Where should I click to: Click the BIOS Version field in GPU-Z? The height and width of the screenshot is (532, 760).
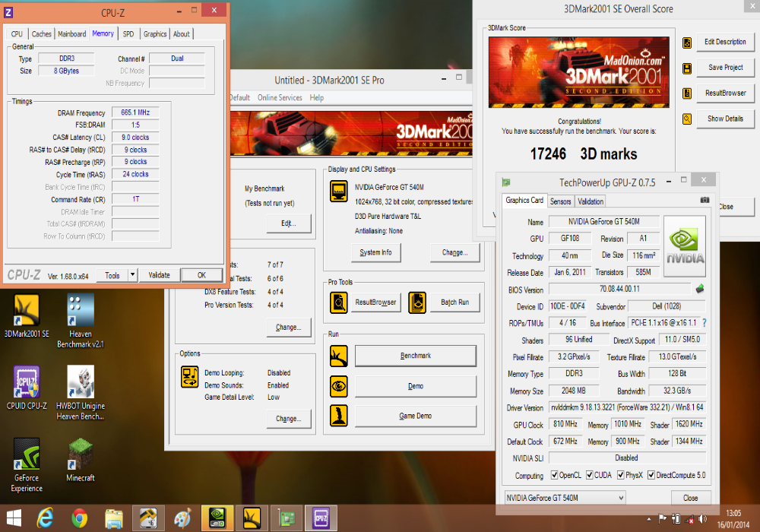coord(619,290)
